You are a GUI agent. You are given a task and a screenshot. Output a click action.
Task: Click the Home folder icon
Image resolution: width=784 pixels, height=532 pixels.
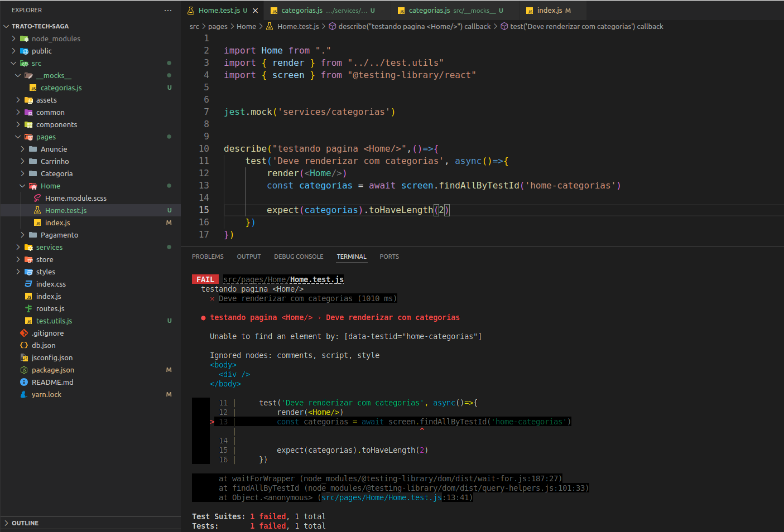[33, 186]
